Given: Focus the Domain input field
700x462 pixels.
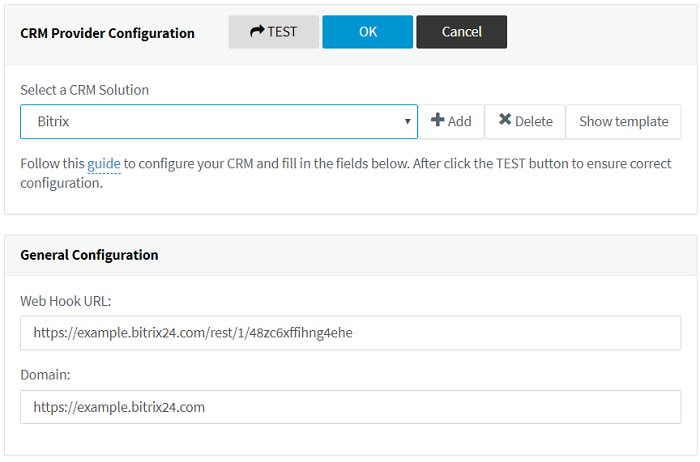Looking at the screenshot, I should click(350, 407).
